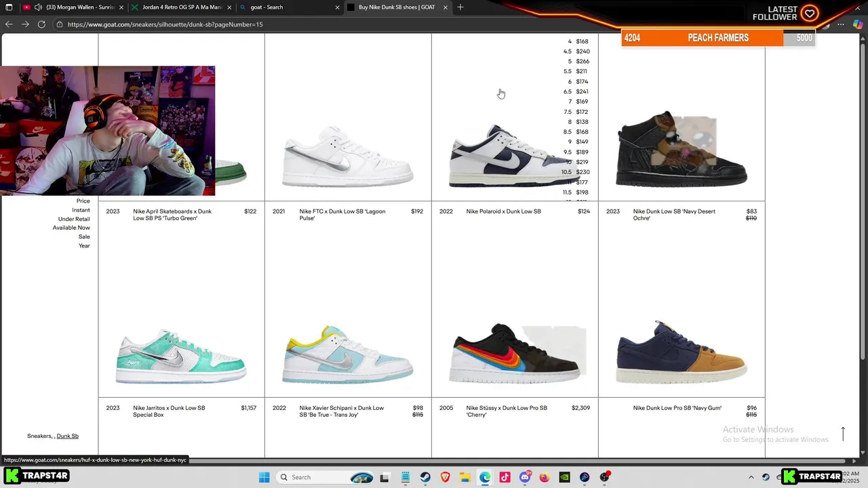
Task: Click the teal April Skateboards shoe image
Action: tap(180, 357)
